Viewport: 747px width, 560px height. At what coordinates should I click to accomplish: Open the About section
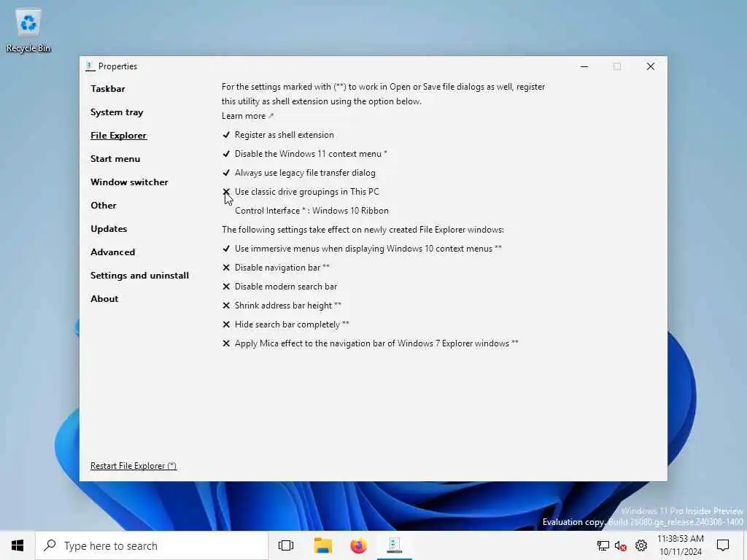[x=104, y=298]
